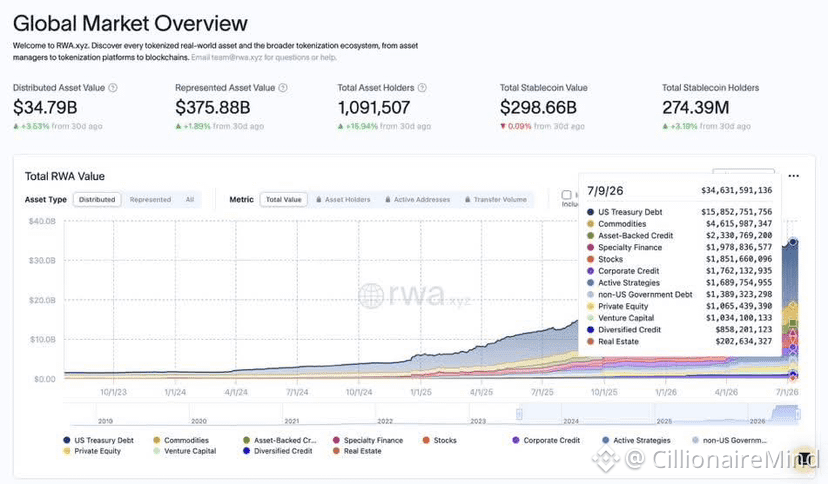Click the Stocks $1,851,660,096 tooltip row
Image resolution: width=828 pixels, height=484 pixels.
pyautogui.click(x=679, y=259)
